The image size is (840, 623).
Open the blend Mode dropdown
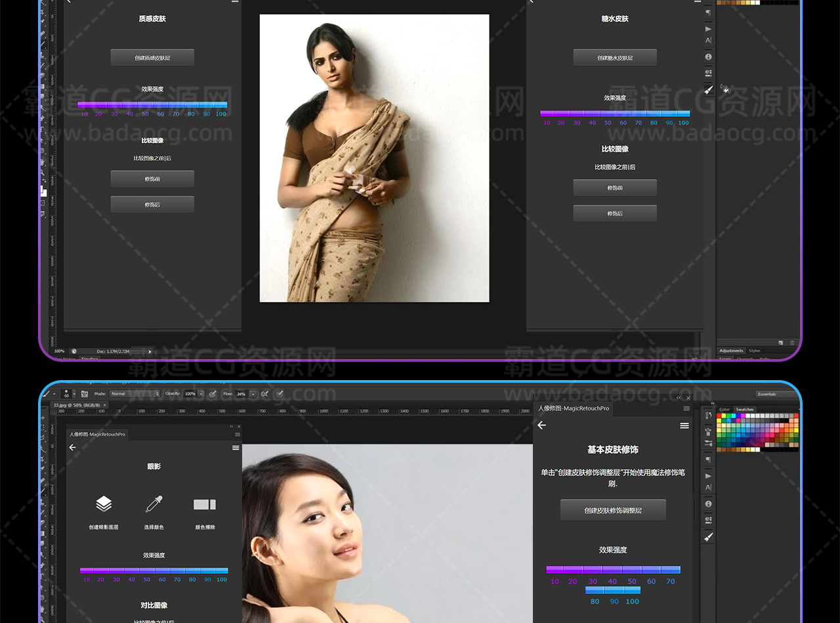point(135,394)
